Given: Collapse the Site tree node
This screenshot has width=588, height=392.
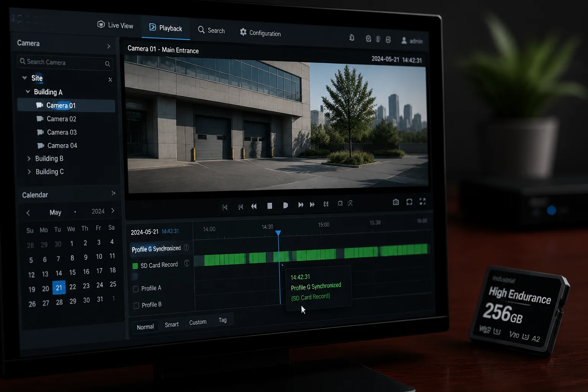Looking at the screenshot, I should [x=24, y=78].
